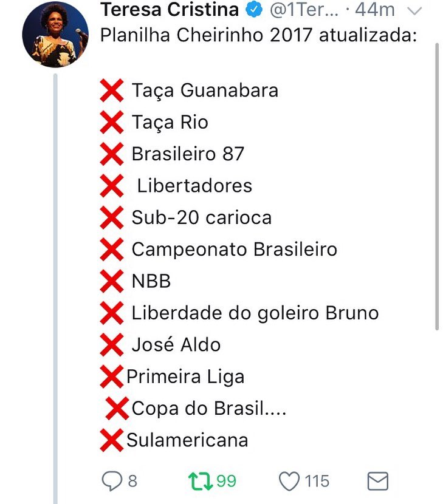The height and width of the screenshot is (504, 443).
Task: Click the blue verified badge
Action: tap(253, 10)
